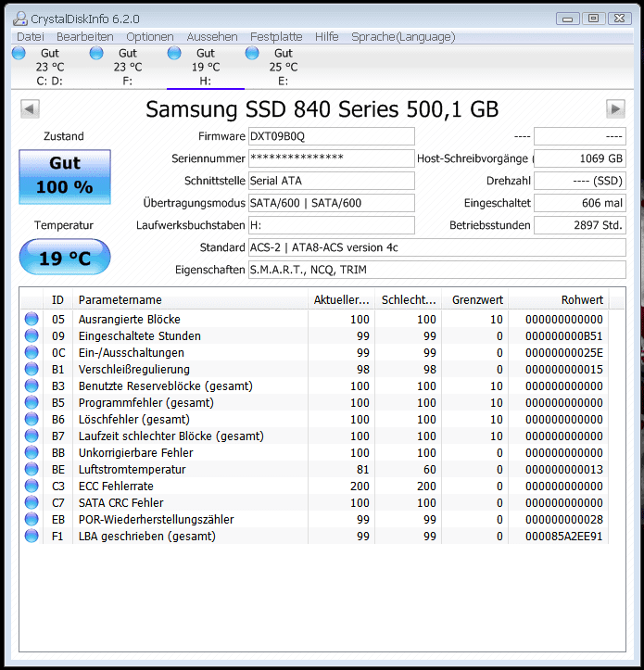Image resolution: width=644 pixels, height=670 pixels.
Task: Open the Optionen menu
Action: (150, 37)
